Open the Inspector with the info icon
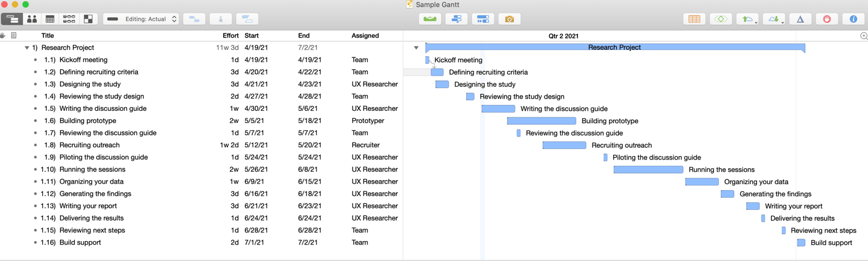Viewport: 868px width, 261px height. [x=853, y=19]
